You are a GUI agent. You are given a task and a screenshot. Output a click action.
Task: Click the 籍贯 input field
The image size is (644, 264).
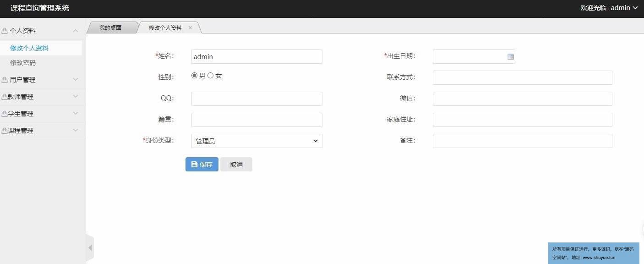click(257, 120)
